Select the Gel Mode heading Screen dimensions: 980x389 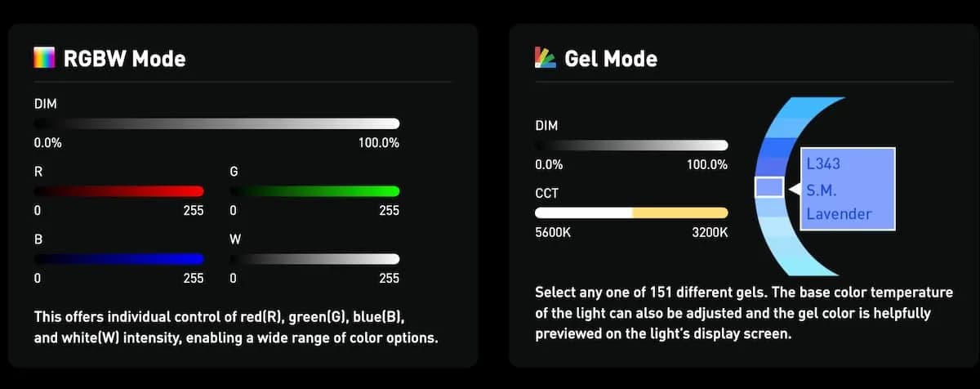tap(610, 59)
